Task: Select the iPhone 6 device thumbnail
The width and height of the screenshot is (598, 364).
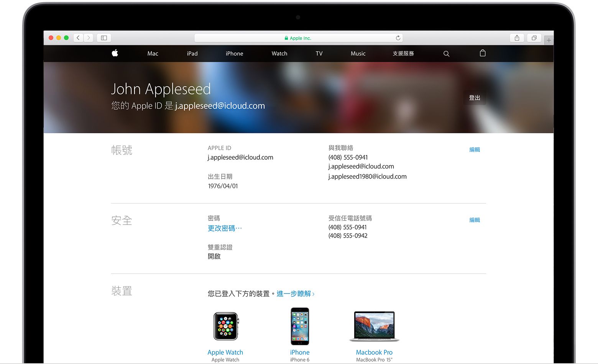Action: click(299, 326)
